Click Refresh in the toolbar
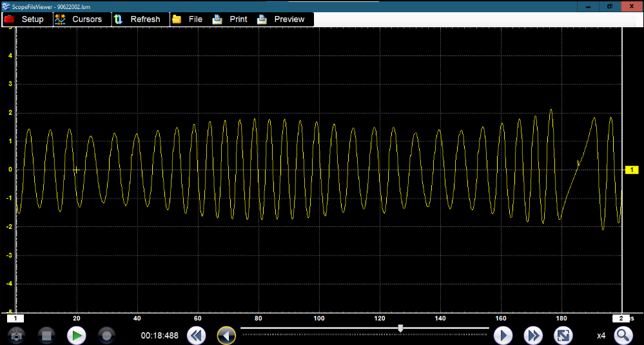The image size is (644, 345). tap(137, 19)
